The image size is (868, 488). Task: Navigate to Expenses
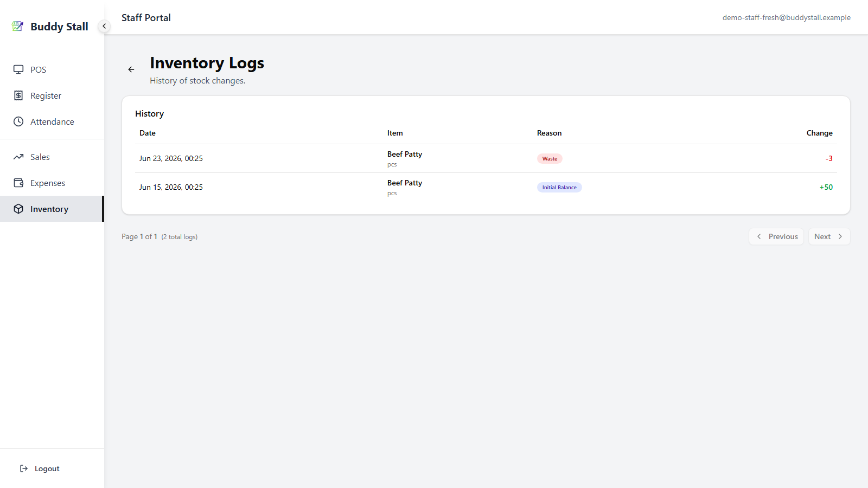[x=52, y=183]
